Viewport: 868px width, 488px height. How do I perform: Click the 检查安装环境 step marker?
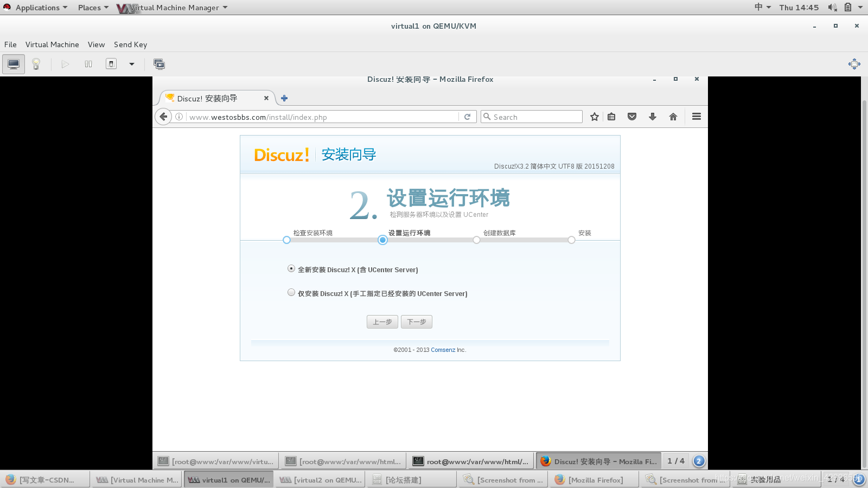(286, 240)
